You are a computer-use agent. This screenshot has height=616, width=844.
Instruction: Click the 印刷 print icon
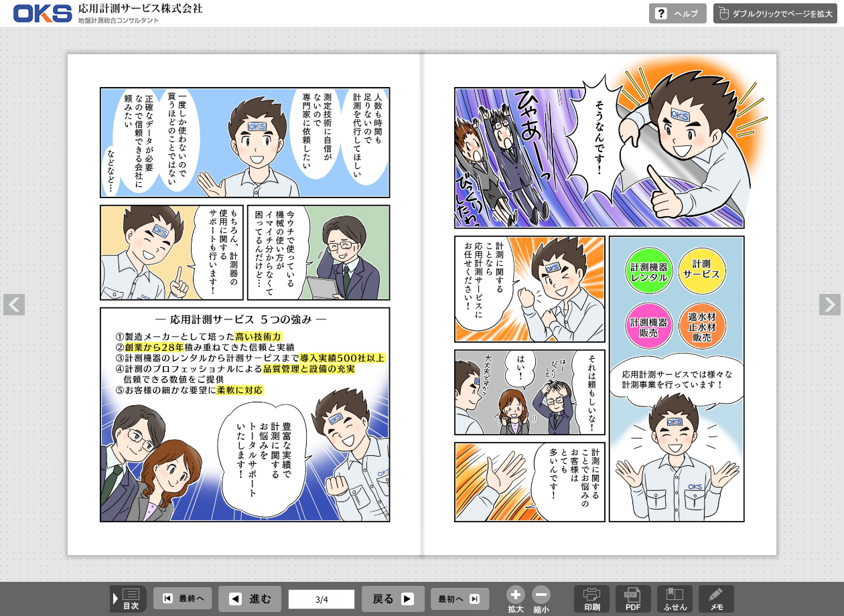tap(592, 599)
